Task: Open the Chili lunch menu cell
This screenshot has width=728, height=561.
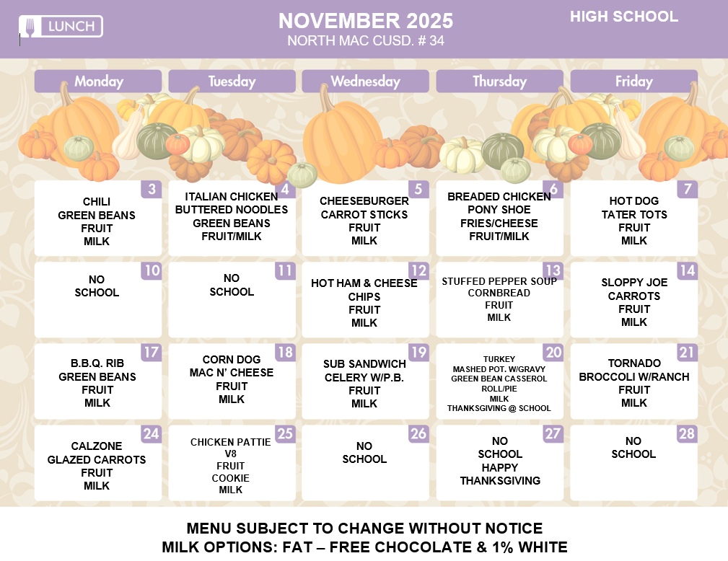Action: pyautogui.click(x=97, y=221)
